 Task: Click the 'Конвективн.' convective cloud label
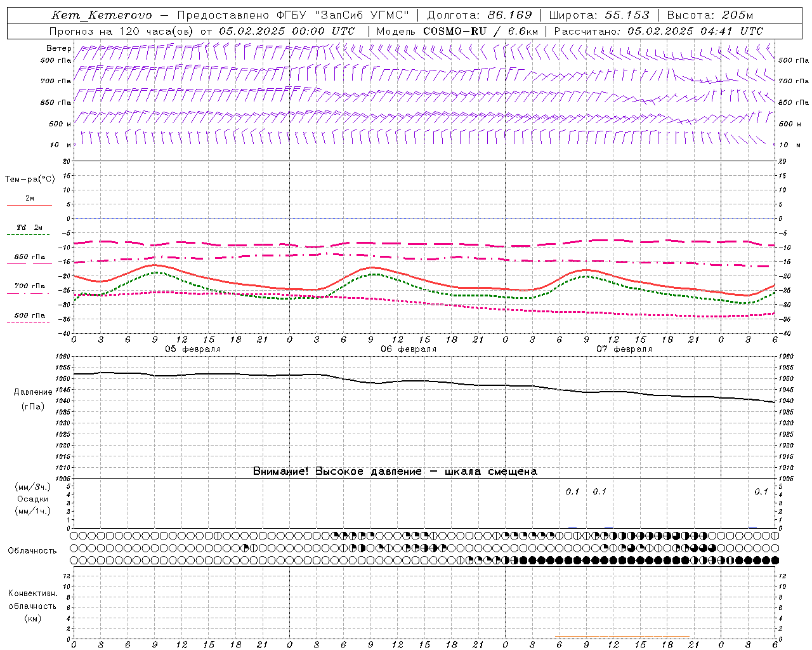[x=32, y=594]
